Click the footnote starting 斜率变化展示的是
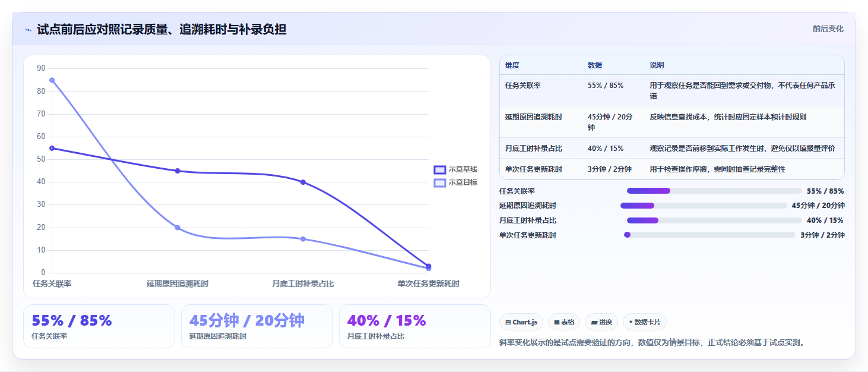 (x=653, y=342)
